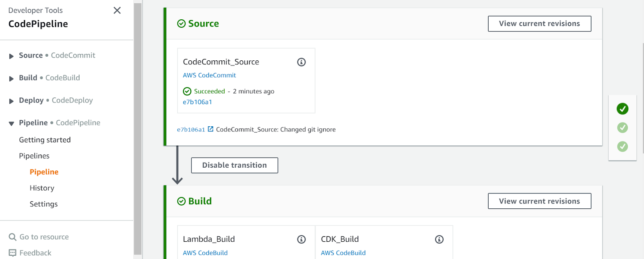
Task: Select the Pipeline nav item
Action: 44,172
